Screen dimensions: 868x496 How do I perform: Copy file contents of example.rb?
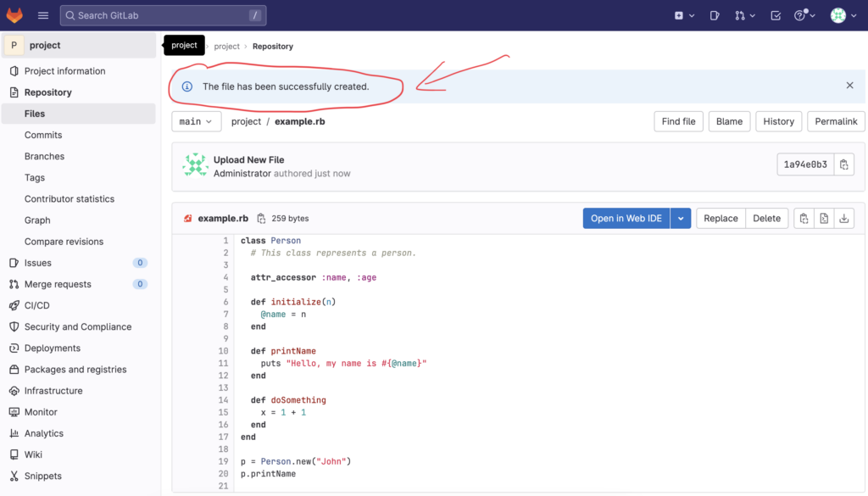(804, 219)
